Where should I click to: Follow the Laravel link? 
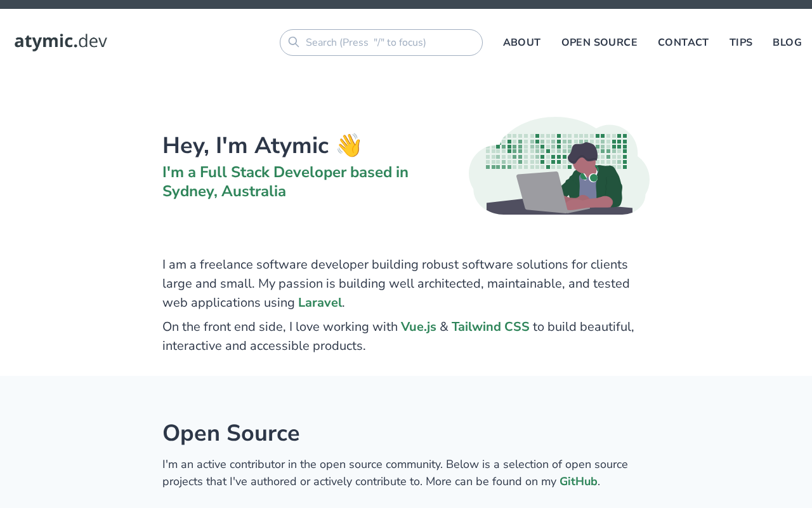[320, 303]
